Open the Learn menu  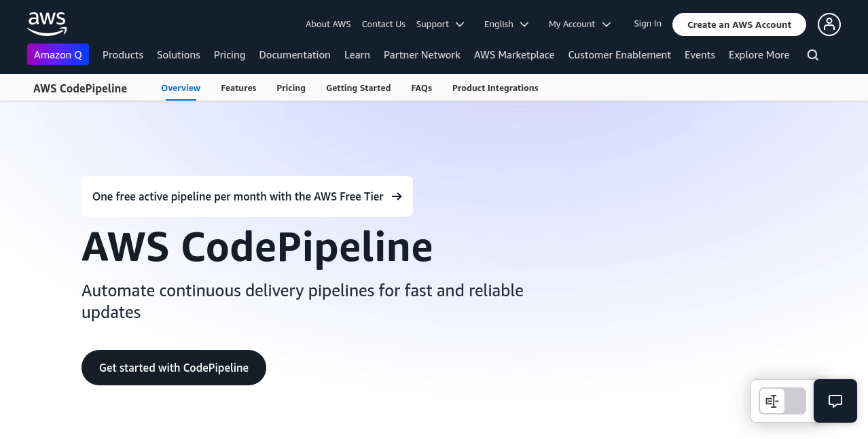pos(357,55)
